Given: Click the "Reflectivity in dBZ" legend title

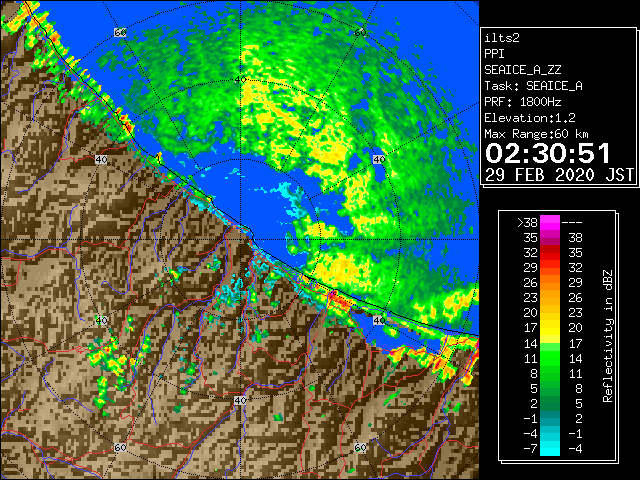Looking at the screenshot, I should coord(608,336).
